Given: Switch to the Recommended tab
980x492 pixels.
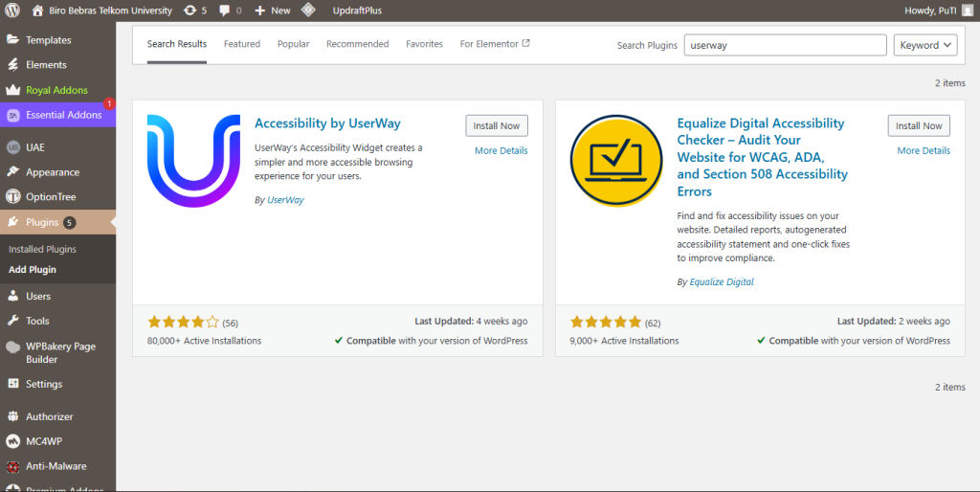Looking at the screenshot, I should [358, 44].
